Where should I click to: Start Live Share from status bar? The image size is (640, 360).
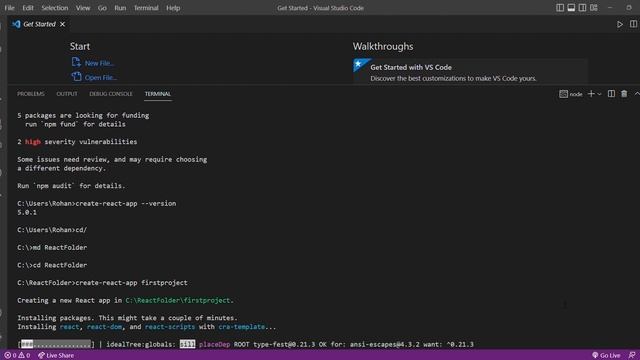click(56, 356)
